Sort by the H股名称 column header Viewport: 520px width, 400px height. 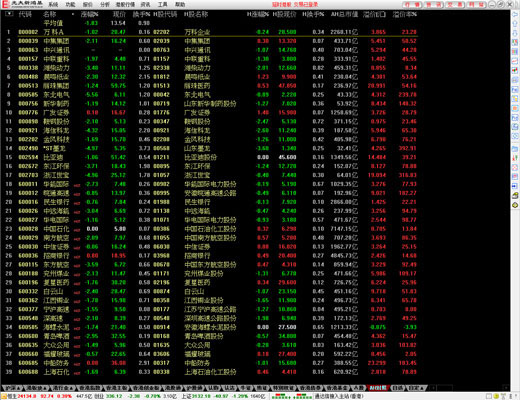196,14
